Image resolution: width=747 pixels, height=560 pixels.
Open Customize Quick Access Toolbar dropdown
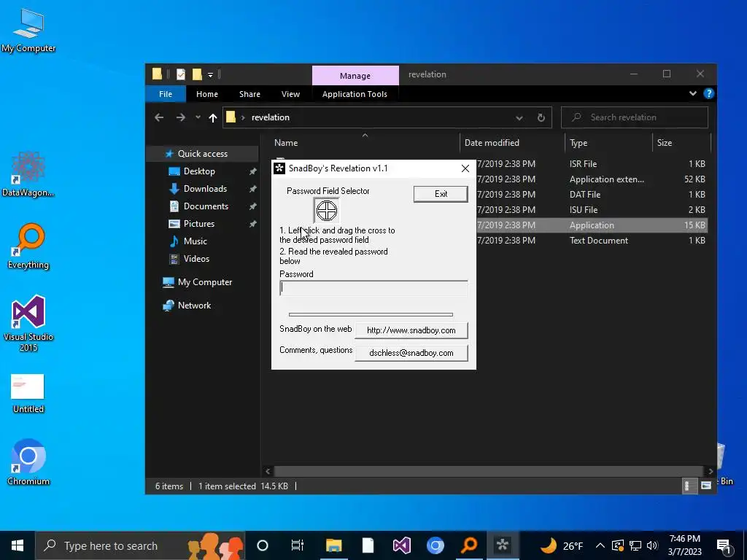pyautogui.click(x=210, y=75)
